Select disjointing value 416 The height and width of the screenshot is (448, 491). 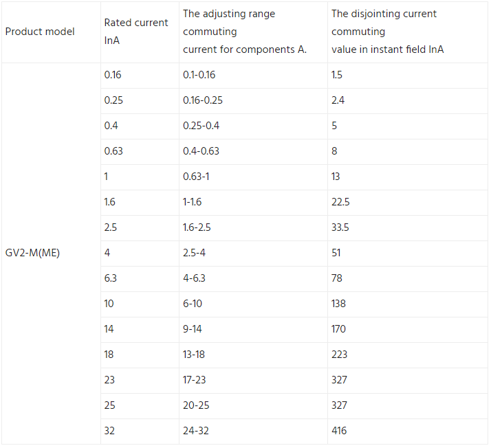(x=407, y=431)
